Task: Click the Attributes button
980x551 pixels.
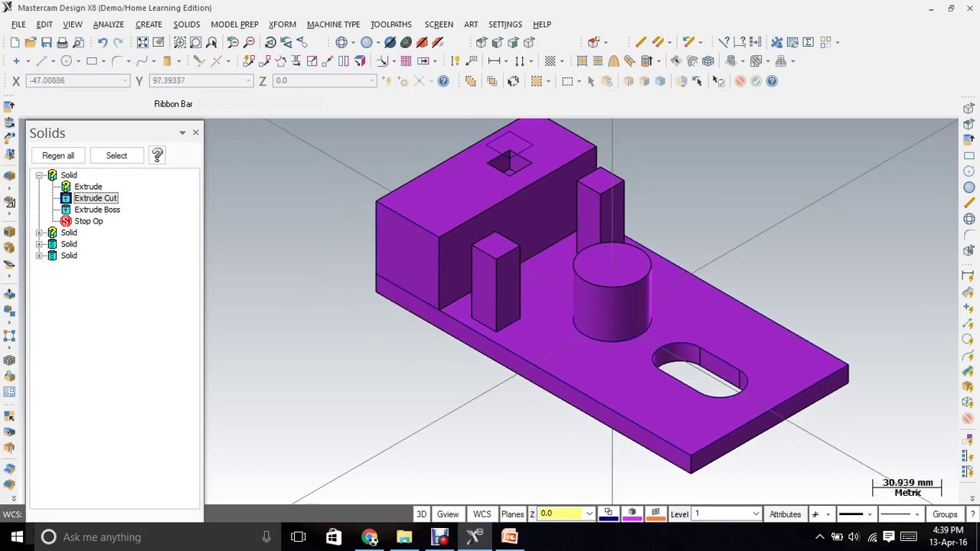Action: coord(785,514)
